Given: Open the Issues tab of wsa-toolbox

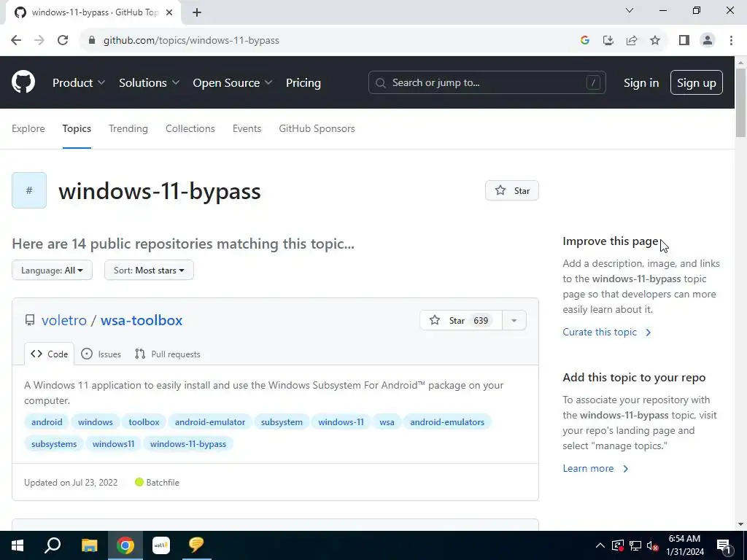Looking at the screenshot, I should tap(101, 354).
